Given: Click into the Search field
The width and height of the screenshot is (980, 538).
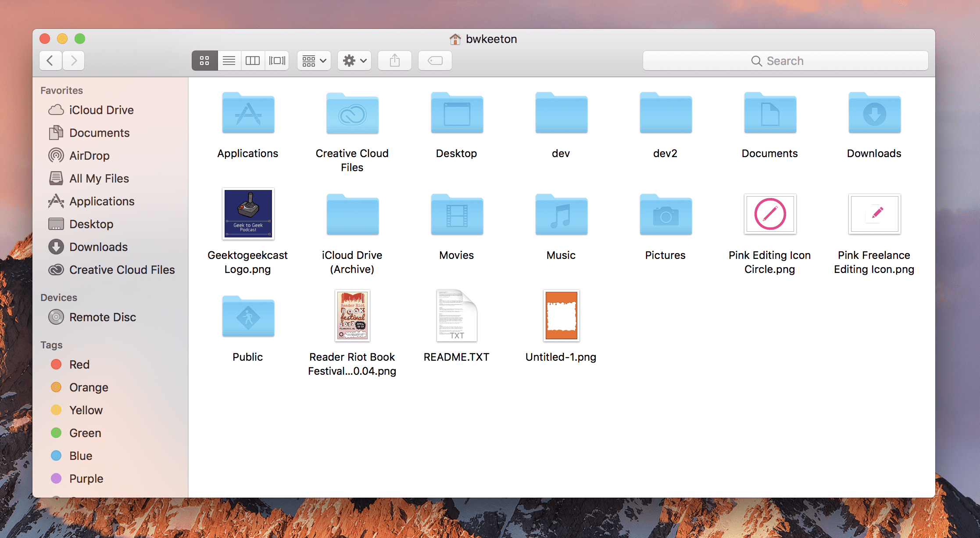Looking at the screenshot, I should pos(785,61).
